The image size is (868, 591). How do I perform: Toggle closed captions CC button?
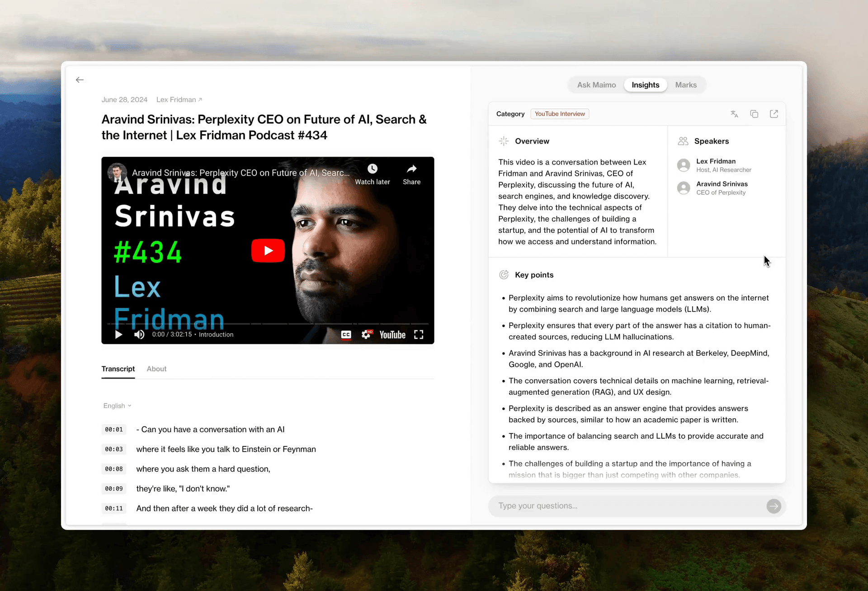click(x=346, y=335)
